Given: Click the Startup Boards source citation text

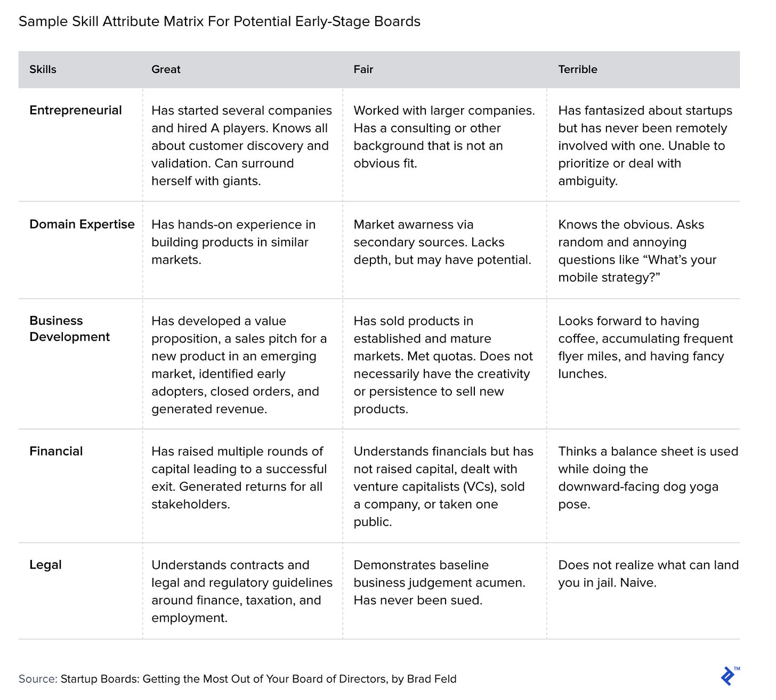Looking at the screenshot, I should [x=258, y=679].
